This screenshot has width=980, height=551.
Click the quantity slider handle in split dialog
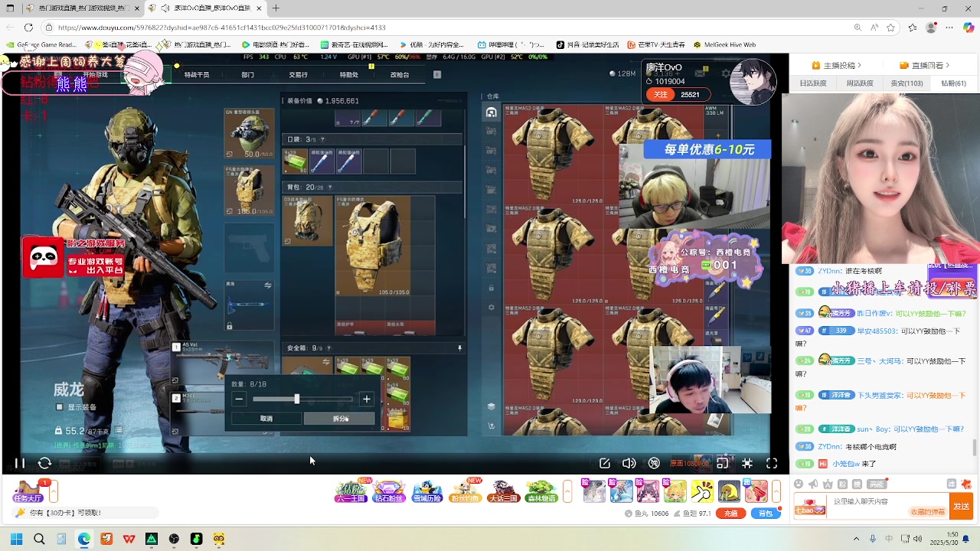click(297, 399)
